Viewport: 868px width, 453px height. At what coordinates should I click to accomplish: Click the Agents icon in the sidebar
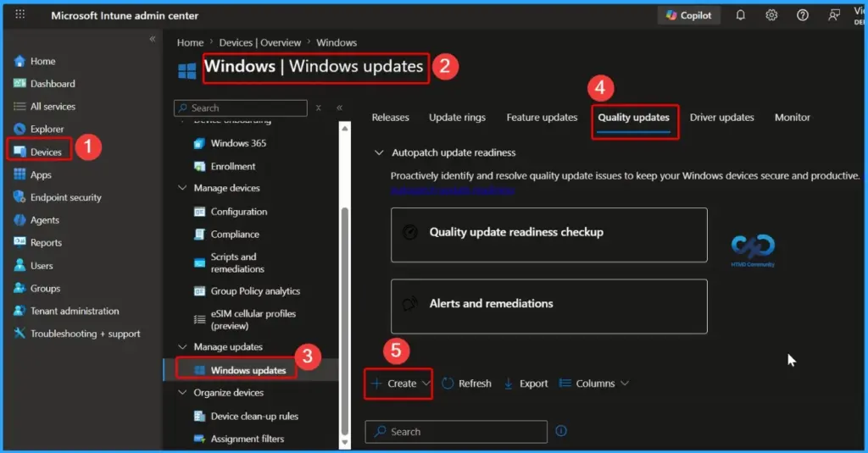pyautogui.click(x=19, y=219)
